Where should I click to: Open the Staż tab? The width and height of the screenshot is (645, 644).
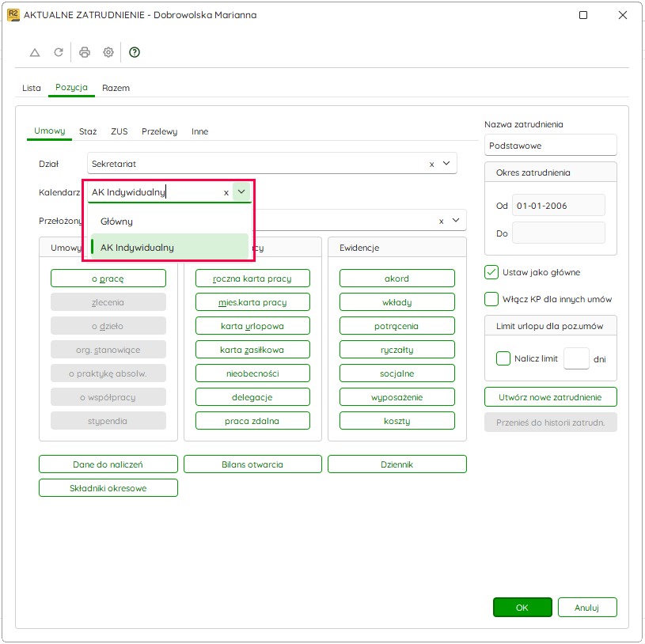click(x=88, y=131)
